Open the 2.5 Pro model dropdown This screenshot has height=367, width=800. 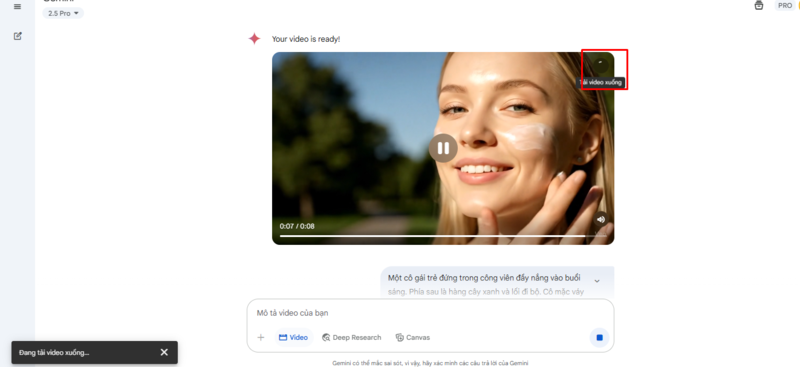[63, 13]
